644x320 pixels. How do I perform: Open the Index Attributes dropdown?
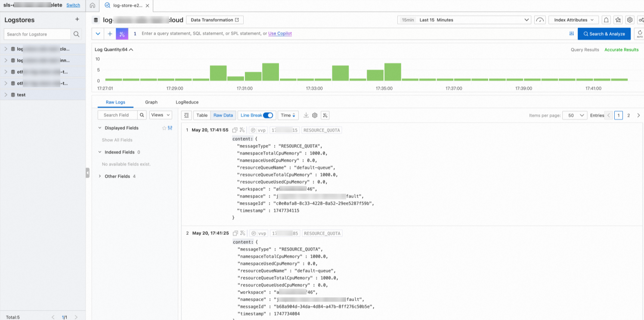[573, 20]
